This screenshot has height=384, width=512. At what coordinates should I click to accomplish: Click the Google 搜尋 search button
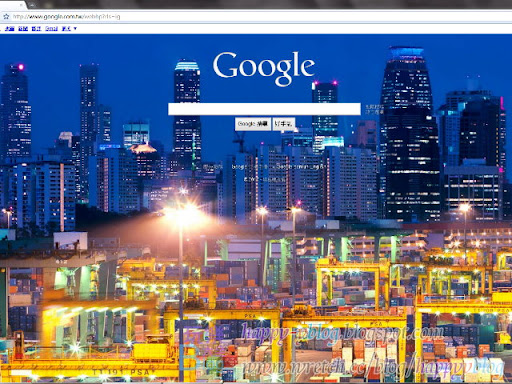(x=253, y=124)
